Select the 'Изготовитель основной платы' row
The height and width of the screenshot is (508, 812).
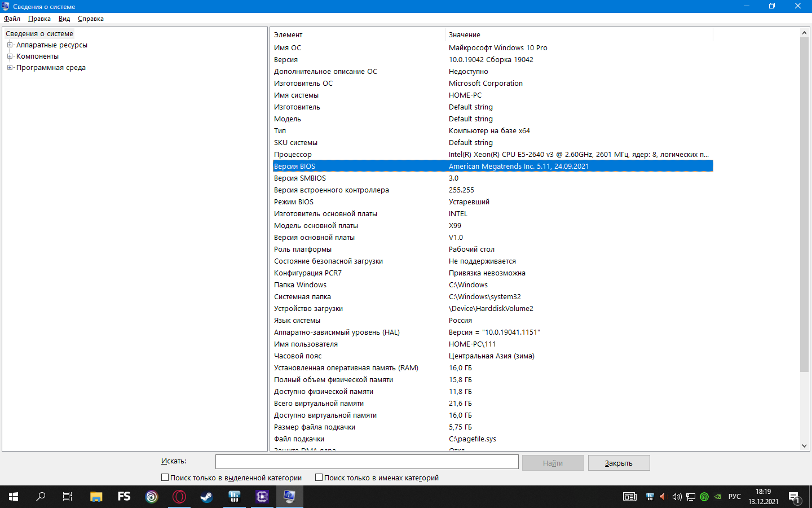493,214
